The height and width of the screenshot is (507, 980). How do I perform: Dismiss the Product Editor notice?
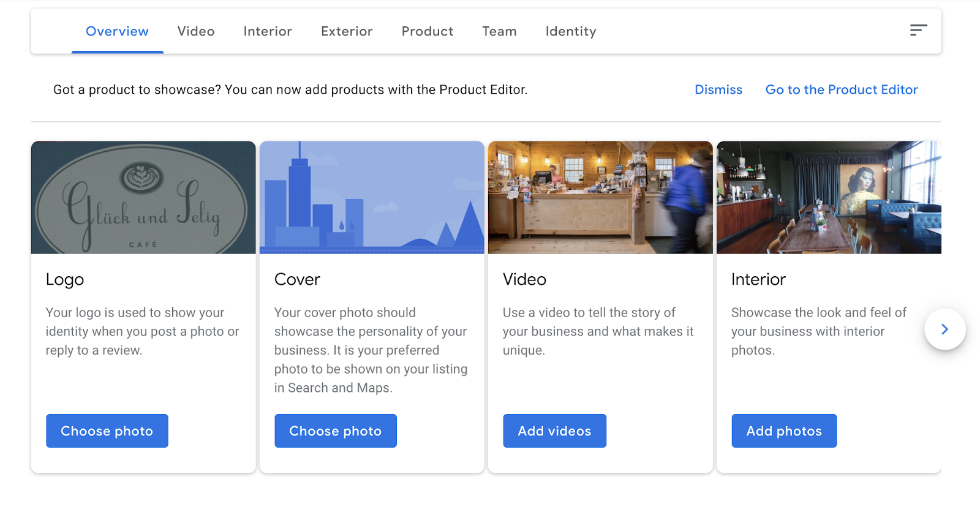pos(718,90)
